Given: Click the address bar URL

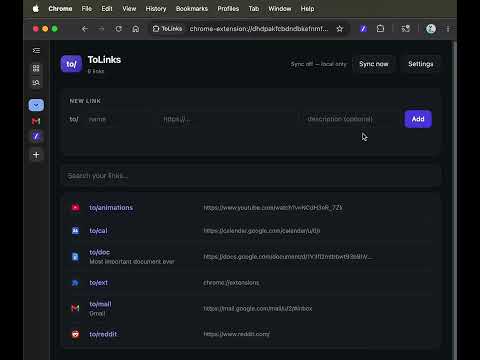Looking at the screenshot, I should 259,29.
